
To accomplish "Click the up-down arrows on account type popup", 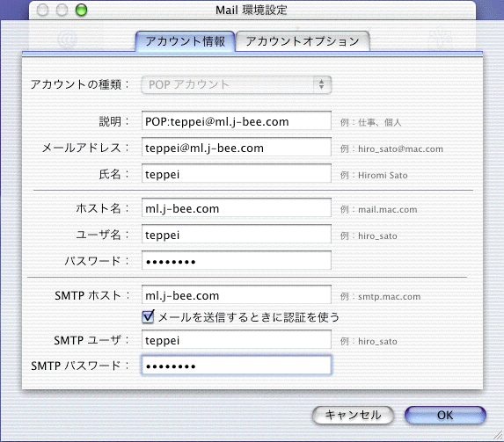I will [322, 85].
